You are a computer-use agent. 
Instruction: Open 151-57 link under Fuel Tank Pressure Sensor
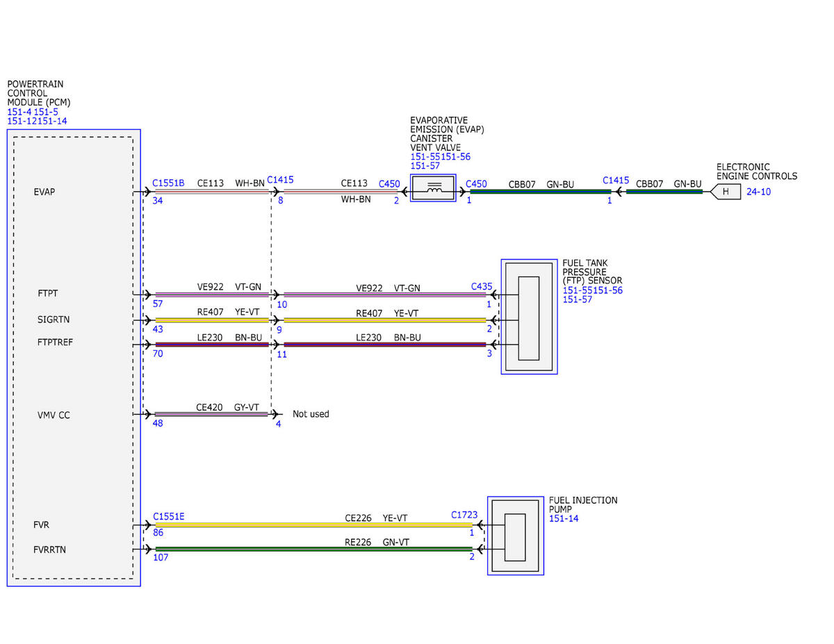(x=577, y=299)
